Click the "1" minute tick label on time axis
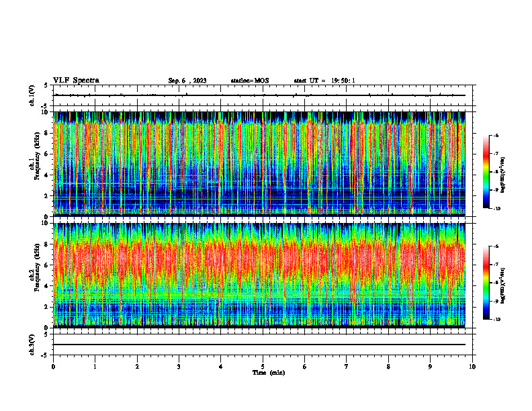This screenshot has width=532, height=411. tap(95, 367)
